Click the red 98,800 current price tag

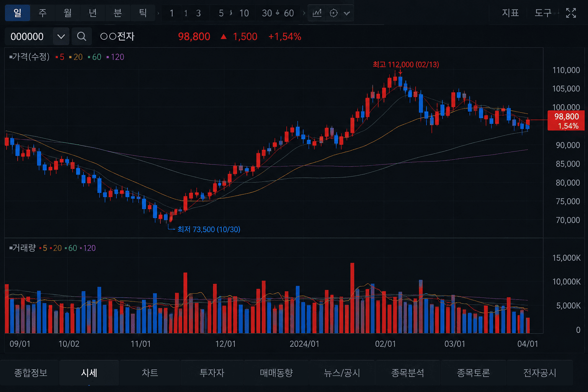tap(566, 121)
